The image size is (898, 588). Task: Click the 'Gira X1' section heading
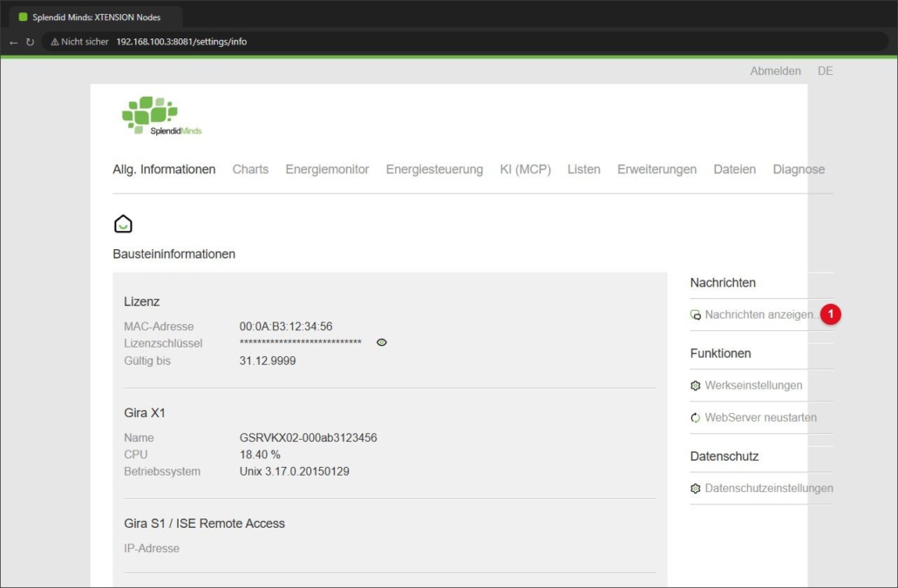pyautogui.click(x=145, y=412)
